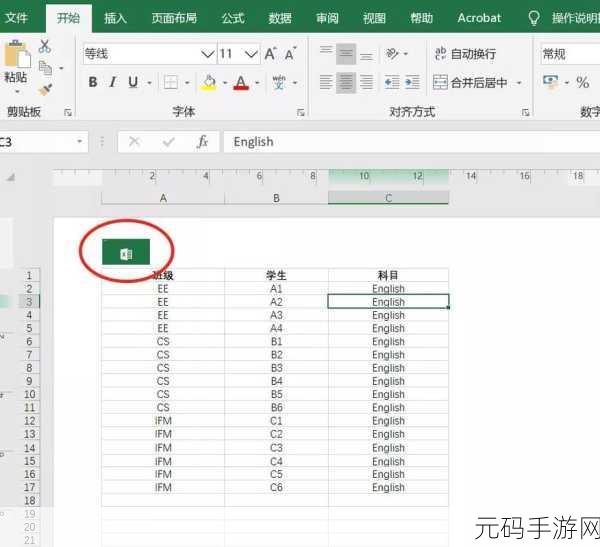Select middle align icon
Viewport: 600px width, 547px height.
pyautogui.click(x=346, y=54)
